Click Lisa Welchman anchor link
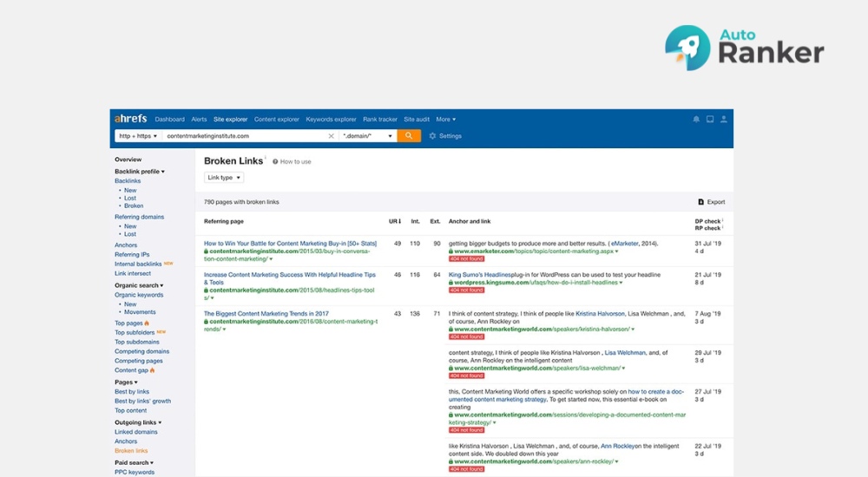868x477 pixels. 625,352
